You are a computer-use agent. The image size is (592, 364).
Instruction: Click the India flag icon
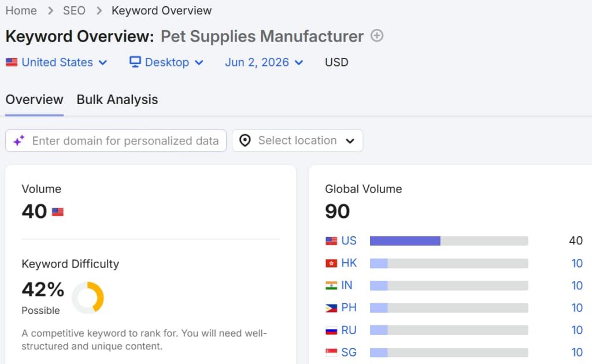pos(331,285)
